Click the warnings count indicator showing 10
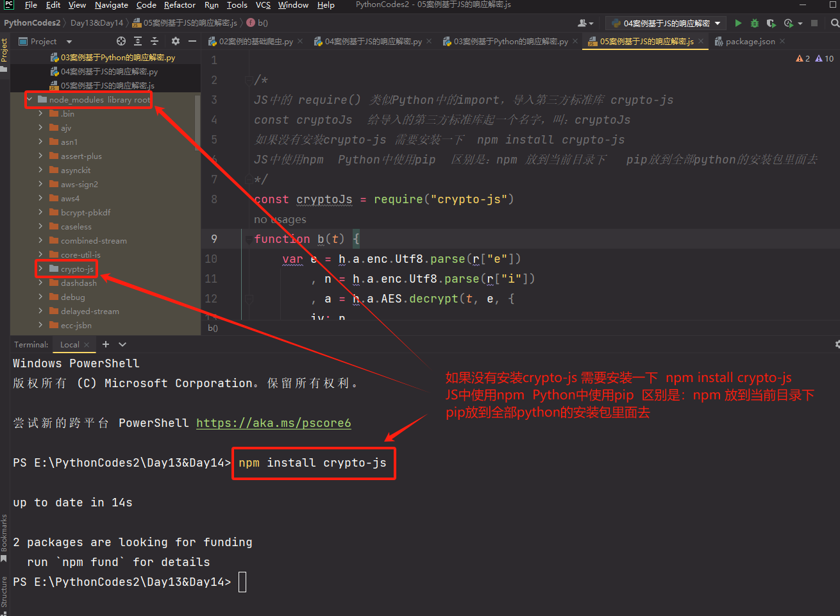Viewport: 840px width, 616px height. pyautogui.click(x=825, y=58)
